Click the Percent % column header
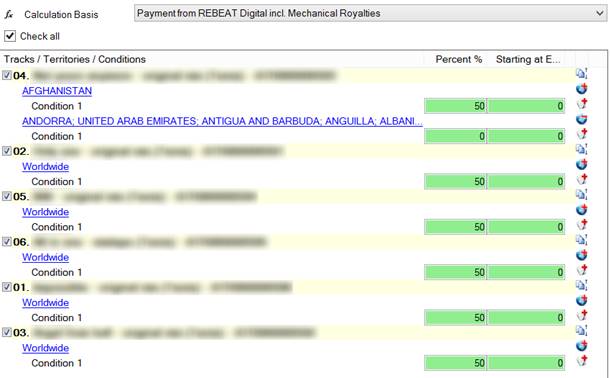The height and width of the screenshot is (378, 611). 458,59
